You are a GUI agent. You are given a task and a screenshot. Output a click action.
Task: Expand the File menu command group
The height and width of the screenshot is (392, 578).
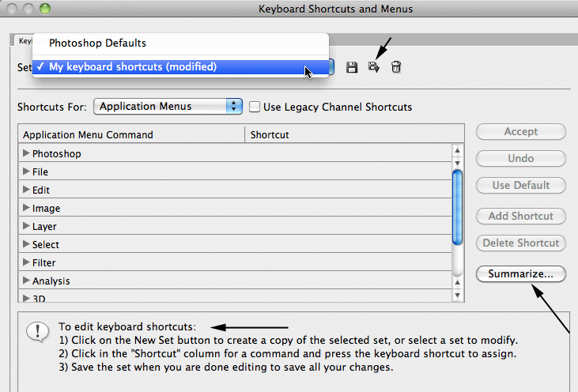[x=26, y=171]
